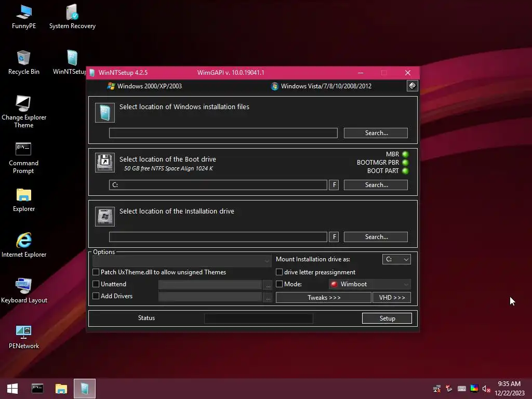Image resolution: width=532 pixels, height=399 pixels.
Task: Click the Unattend browse ellipsis button
Action: (x=268, y=285)
